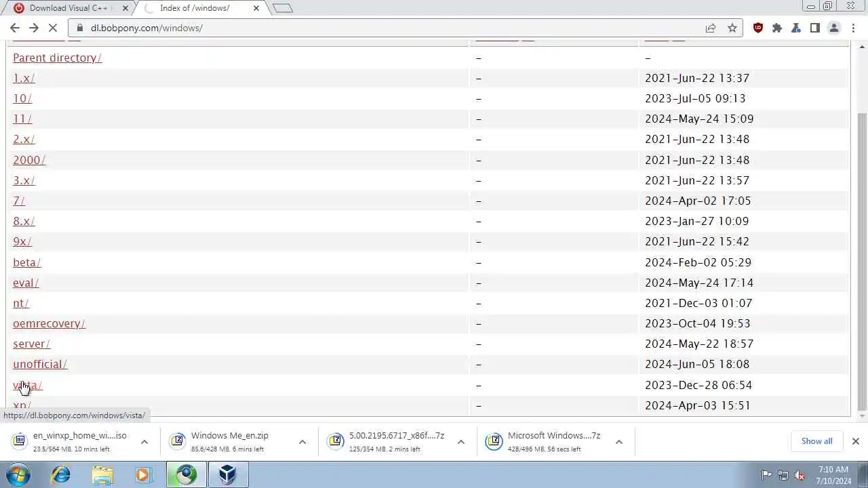The width and height of the screenshot is (868, 488).
Task: Open Windows Explorer from taskbar
Action: coord(102,475)
